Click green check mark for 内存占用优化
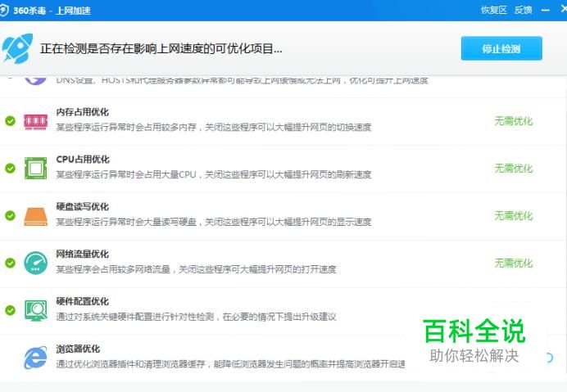Screen dimensions: 567x392 [x=10, y=121]
